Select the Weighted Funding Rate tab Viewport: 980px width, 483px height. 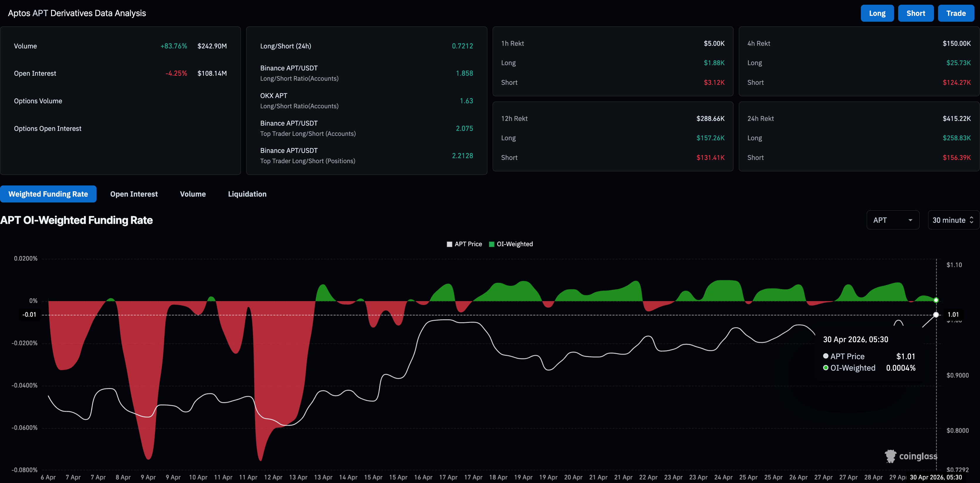(x=48, y=194)
